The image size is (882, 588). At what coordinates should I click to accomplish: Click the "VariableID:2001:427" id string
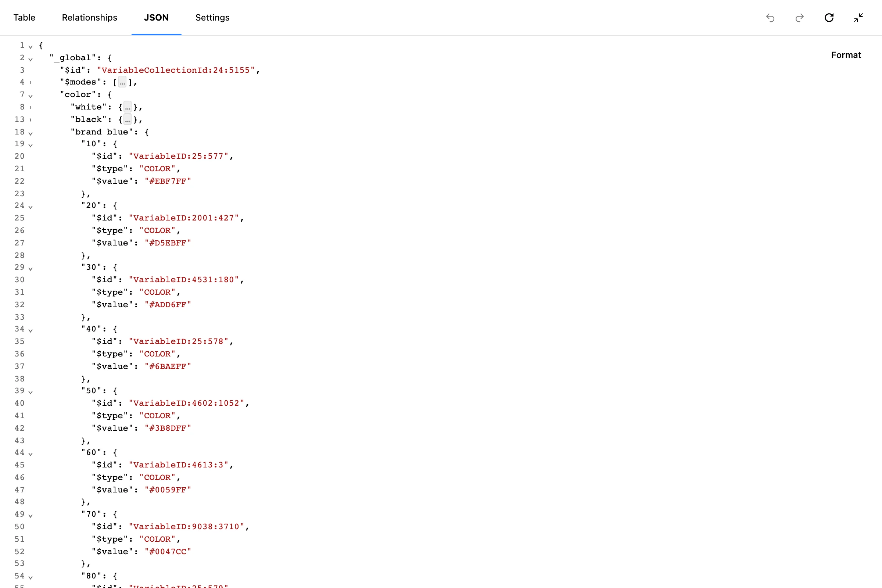coord(184,218)
